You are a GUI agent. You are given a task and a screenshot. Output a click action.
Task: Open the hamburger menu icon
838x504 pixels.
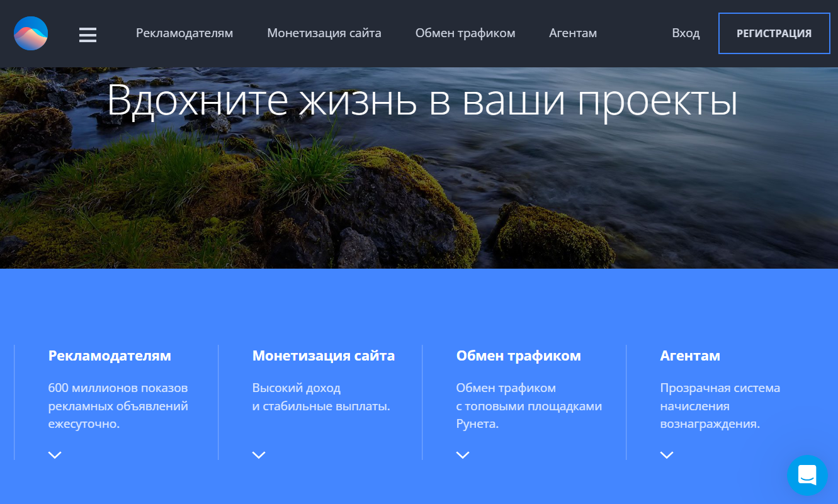(x=88, y=35)
